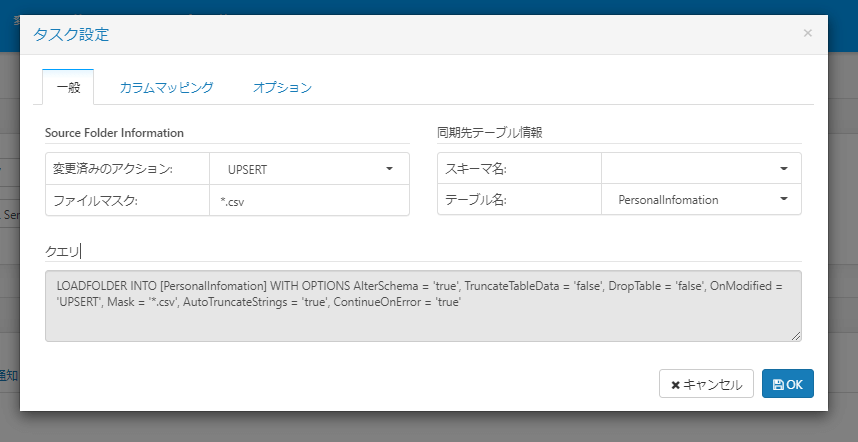
Task: Click the query text area resize handle
Action: pos(796,336)
